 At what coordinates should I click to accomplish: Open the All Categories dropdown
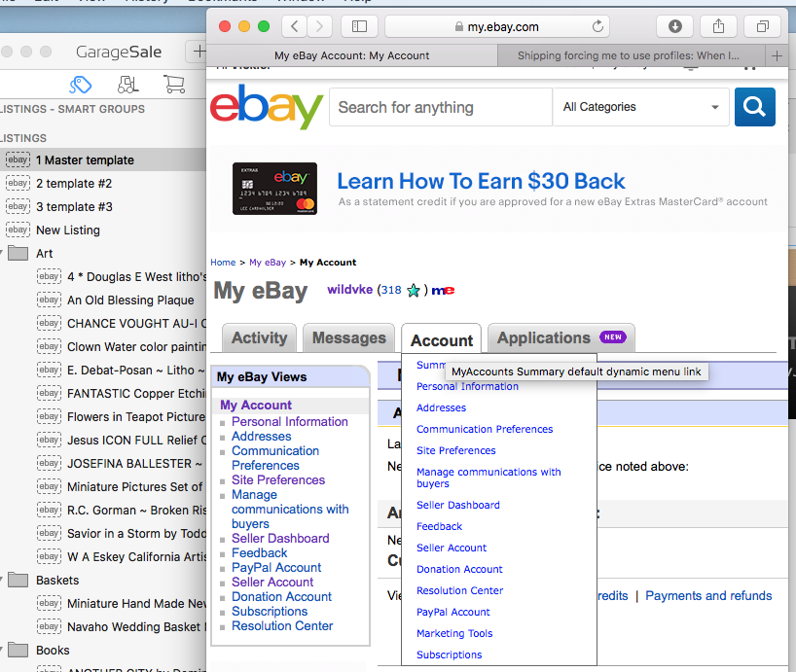[641, 107]
